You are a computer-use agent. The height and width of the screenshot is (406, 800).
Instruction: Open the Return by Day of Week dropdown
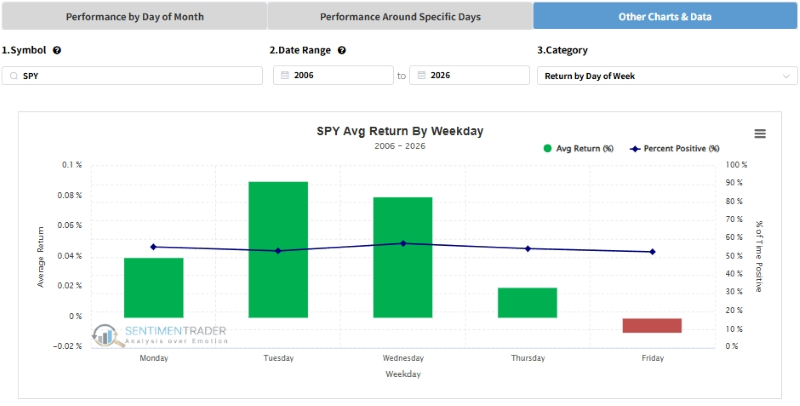[667, 75]
